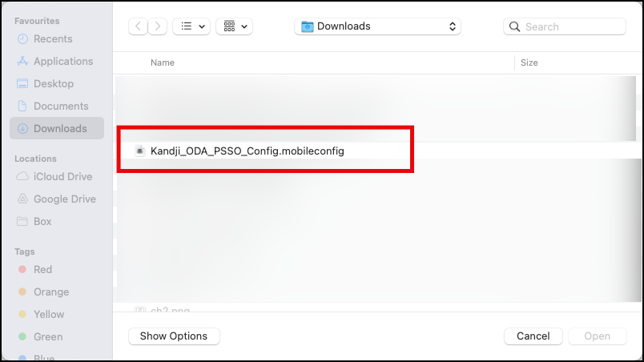Filter by the Red tag
This screenshot has width=644, height=362.
(42, 269)
